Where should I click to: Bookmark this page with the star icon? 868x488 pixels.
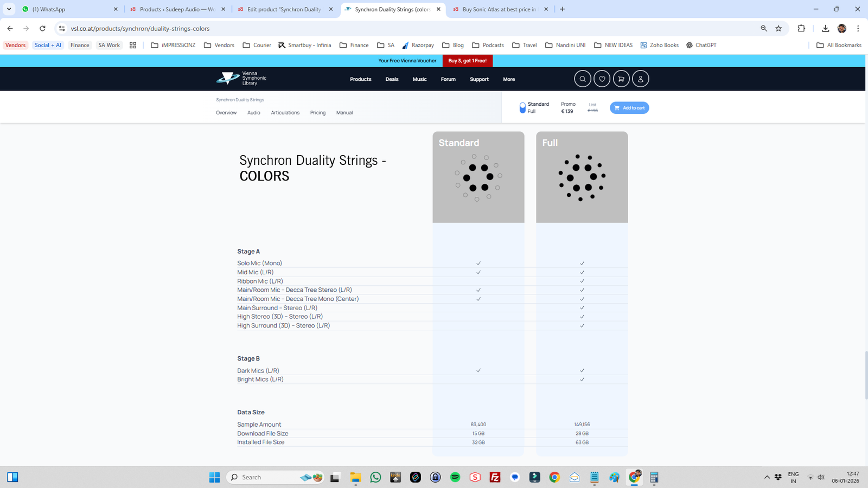[778, 29]
